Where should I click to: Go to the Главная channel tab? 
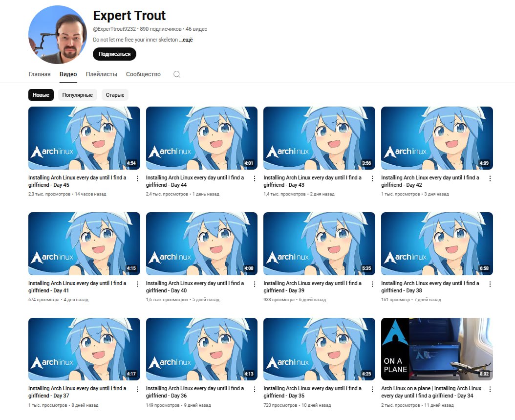point(39,74)
